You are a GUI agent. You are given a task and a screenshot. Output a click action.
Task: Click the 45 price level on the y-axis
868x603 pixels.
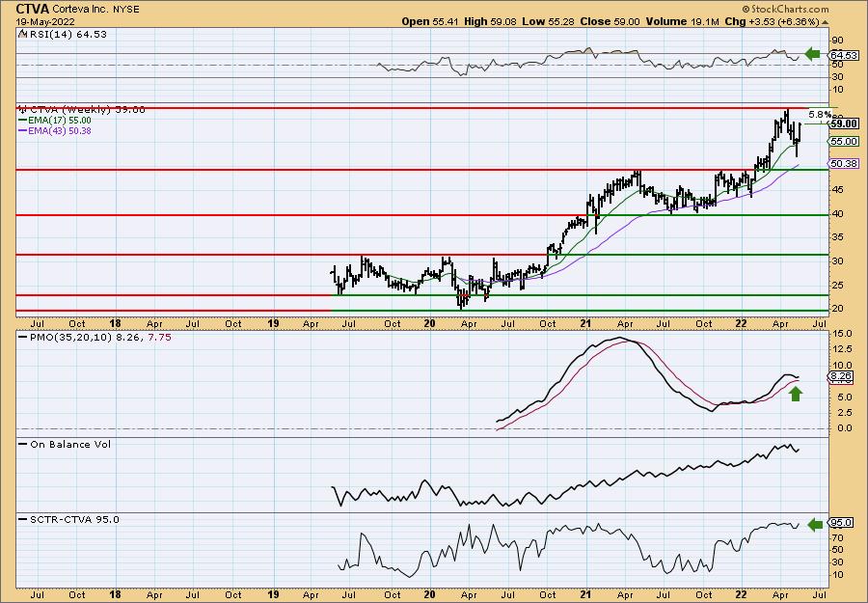tap(838, 190)
